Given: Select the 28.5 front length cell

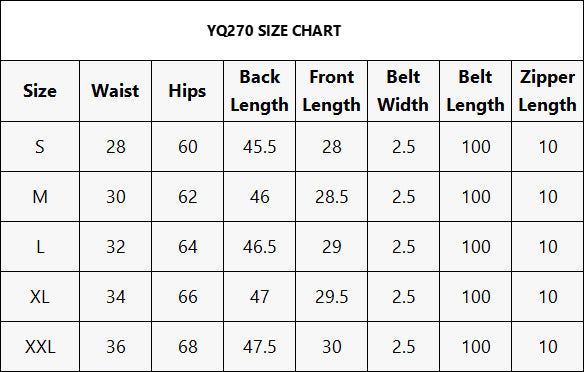Looking at the screenshot, I should [331, 197].
